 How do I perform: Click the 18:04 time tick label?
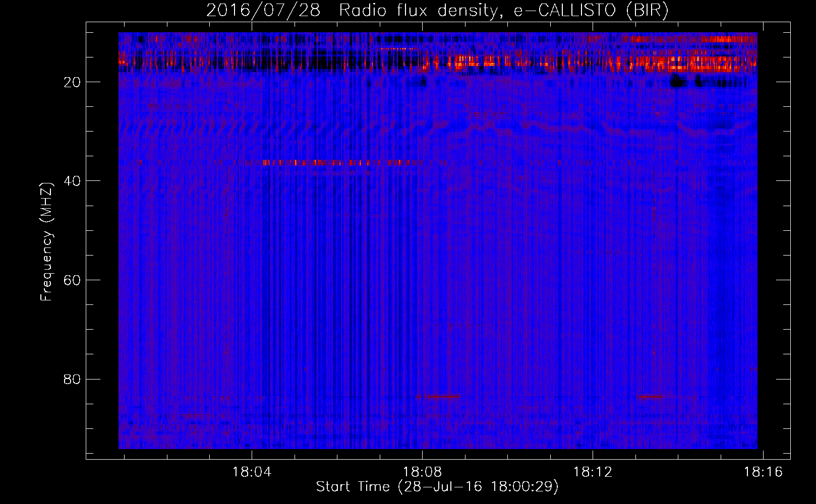click(252, 472)
